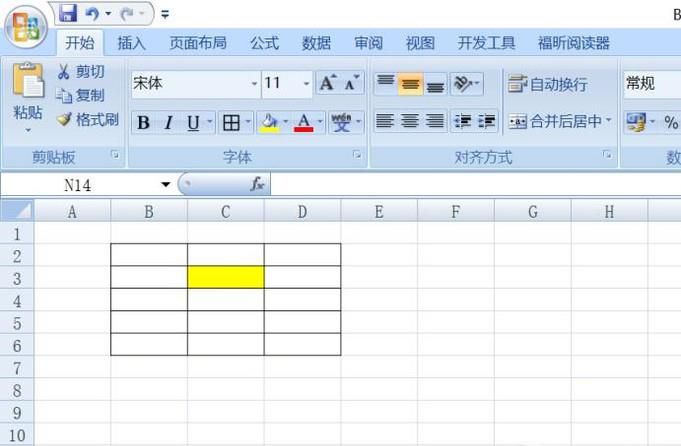
Task: Open the 数据 ribbon tab
Action: (316, 43)
